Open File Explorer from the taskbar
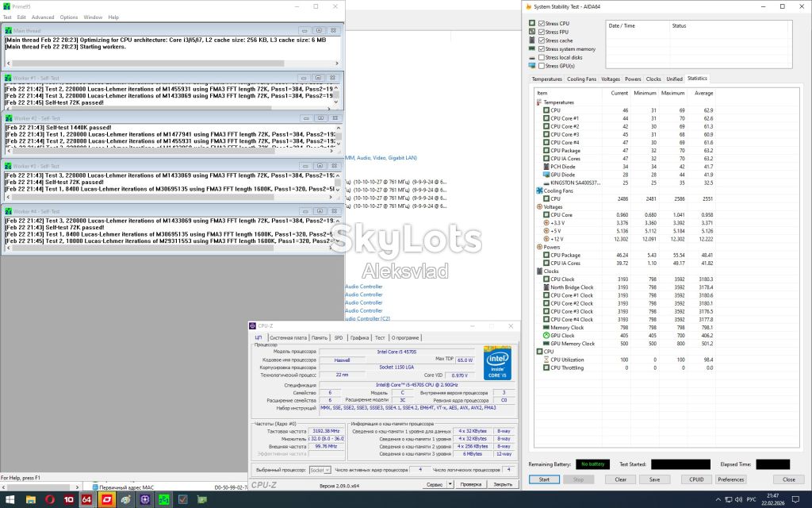Viewport: 812px width, 508px height. [31, 500]
